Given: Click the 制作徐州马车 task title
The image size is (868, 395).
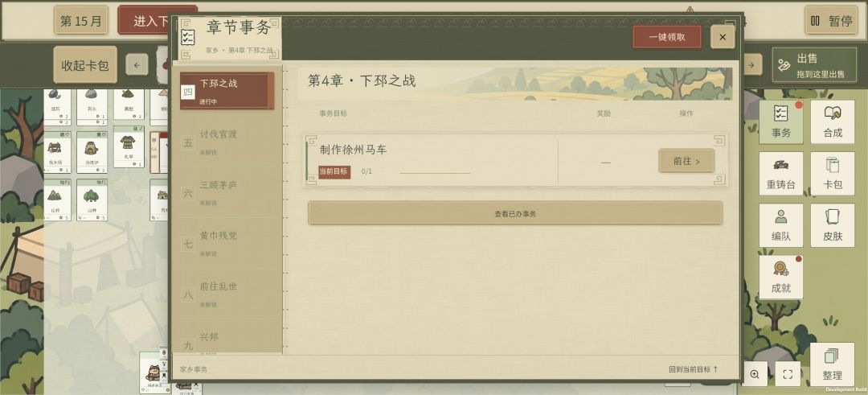Looking at the screenshot, I should [353, 150].
